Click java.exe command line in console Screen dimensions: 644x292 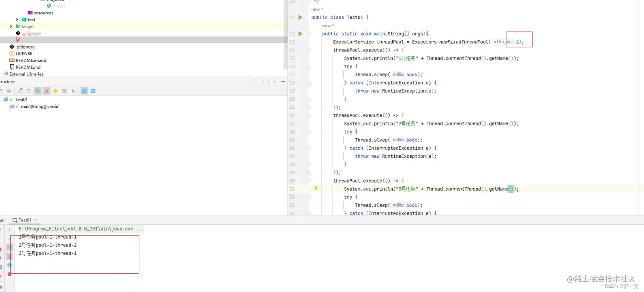[81, 229]
